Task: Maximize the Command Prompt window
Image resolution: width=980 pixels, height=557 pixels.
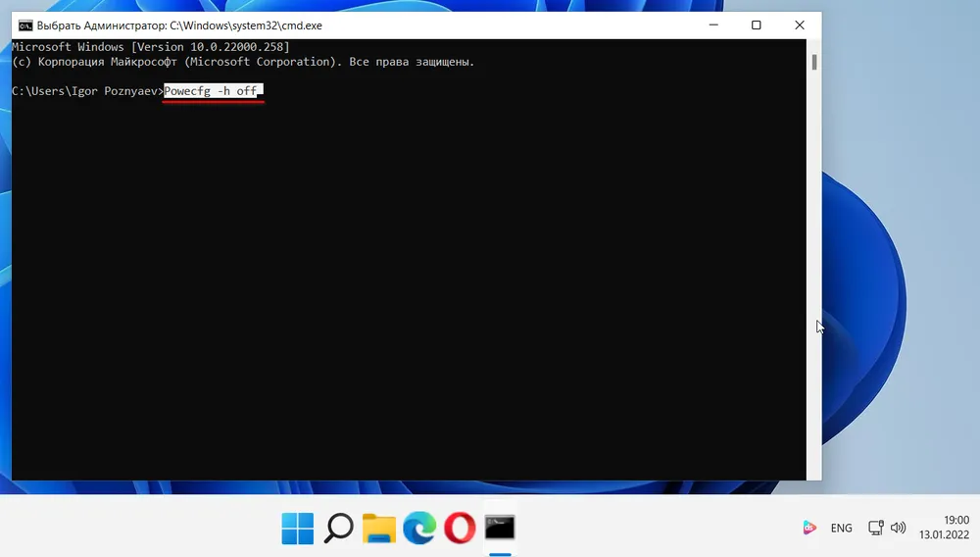Action: [757, 25]
